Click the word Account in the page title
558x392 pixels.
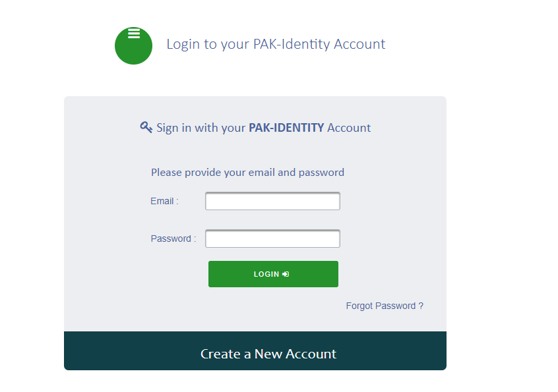(359, 44)
